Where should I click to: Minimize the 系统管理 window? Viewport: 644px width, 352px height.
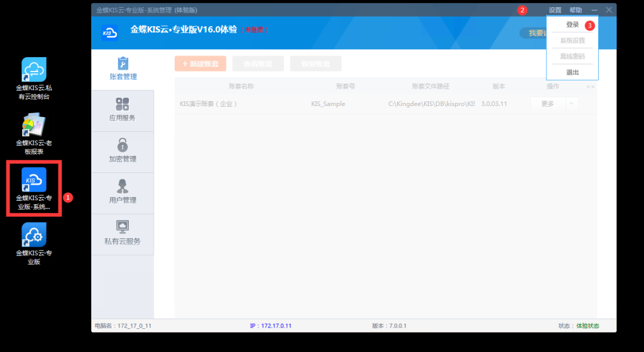click(595, 10)
